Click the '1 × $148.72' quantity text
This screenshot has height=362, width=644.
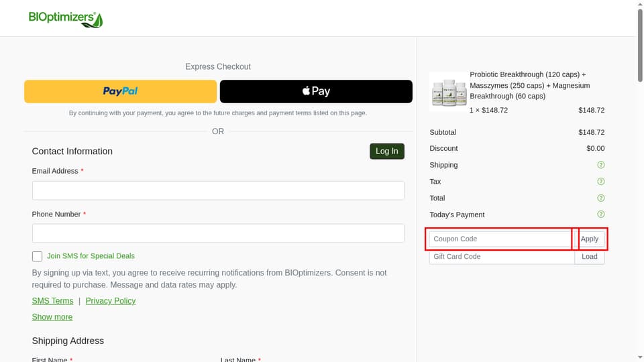coord(489,110)
